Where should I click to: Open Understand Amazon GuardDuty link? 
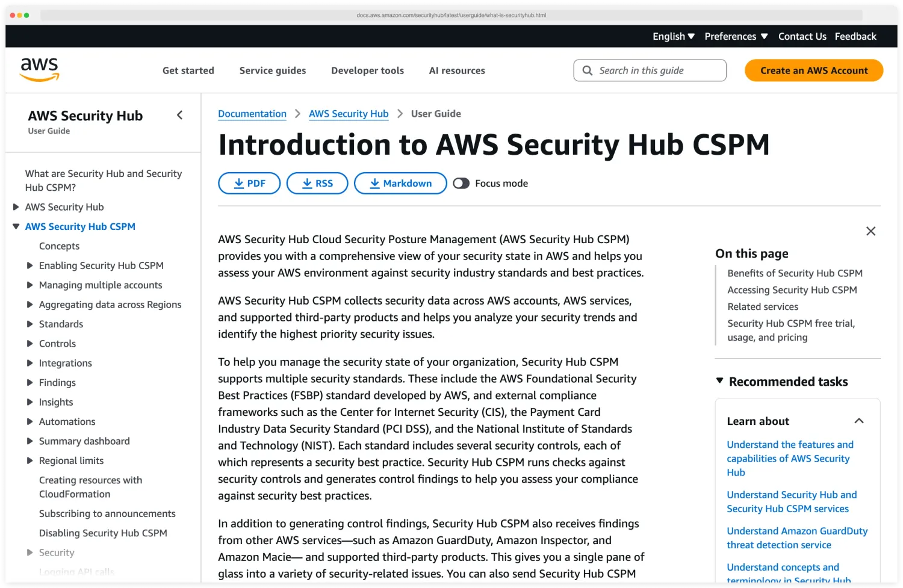tap(797, 538)
